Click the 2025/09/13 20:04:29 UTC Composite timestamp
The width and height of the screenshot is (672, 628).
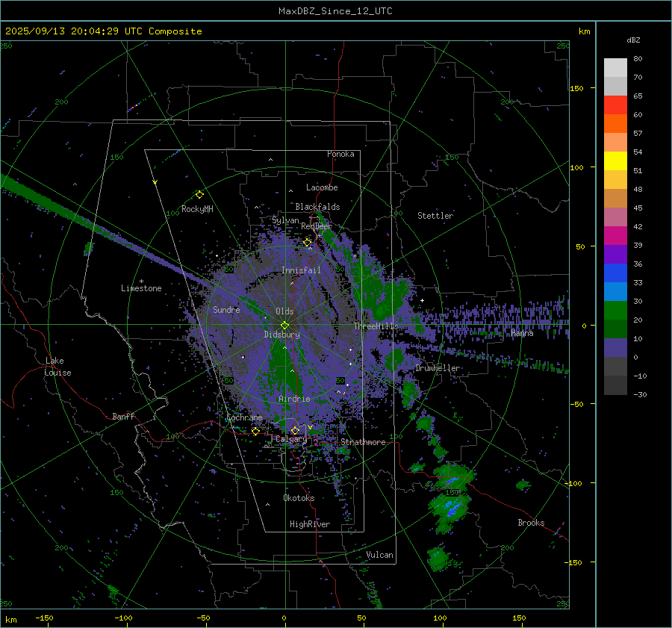(x=103, y=31)
